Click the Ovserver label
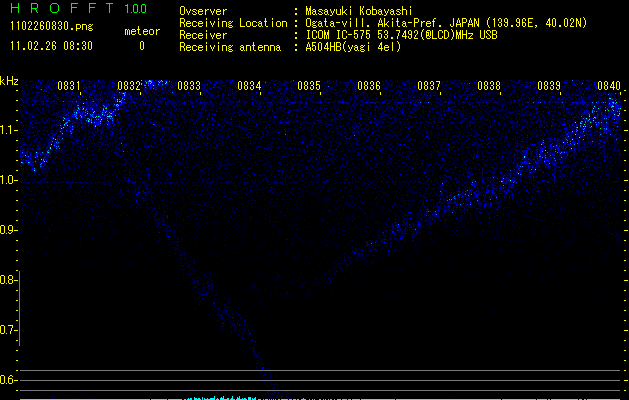629x400 pixels. tap(203, 11)
